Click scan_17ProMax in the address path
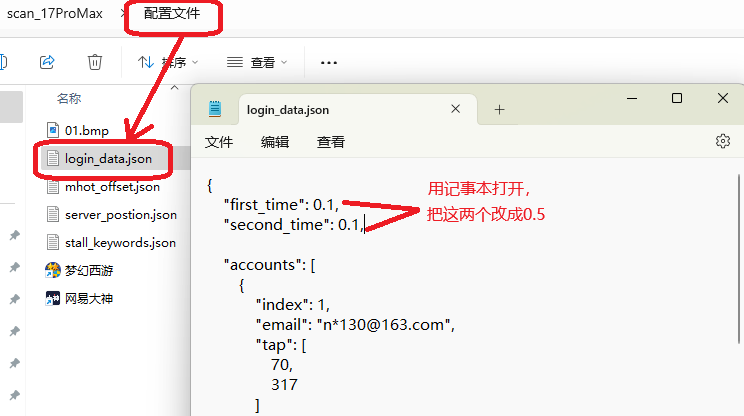The height and width of the screenshot is (416, 744). click(54, 15)
